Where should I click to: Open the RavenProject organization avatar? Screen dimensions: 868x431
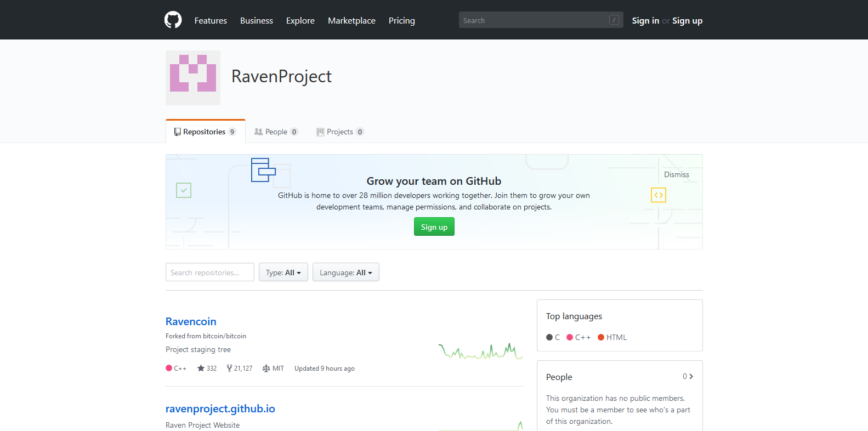click(x=193, y=78)
